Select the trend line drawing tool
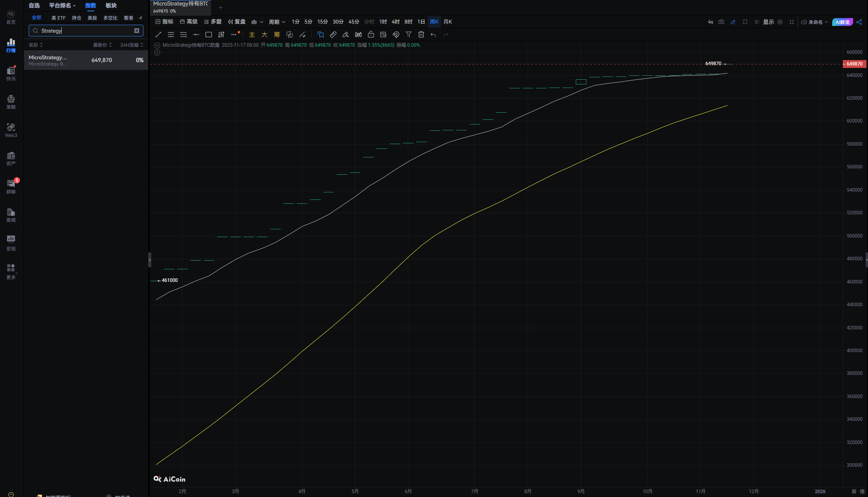Viewport: 868px width, 497px height. point(158,35)
